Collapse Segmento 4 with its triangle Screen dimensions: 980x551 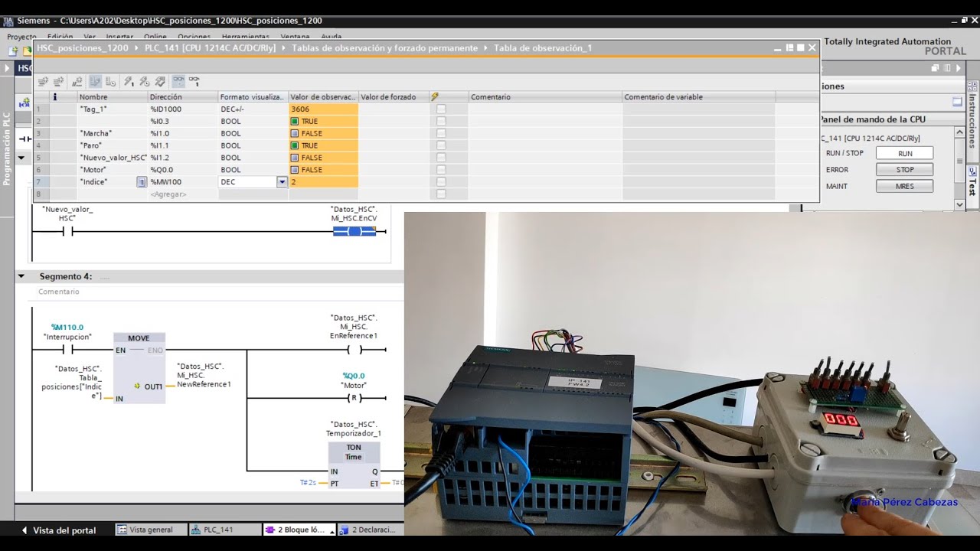[x=21, y=276]
